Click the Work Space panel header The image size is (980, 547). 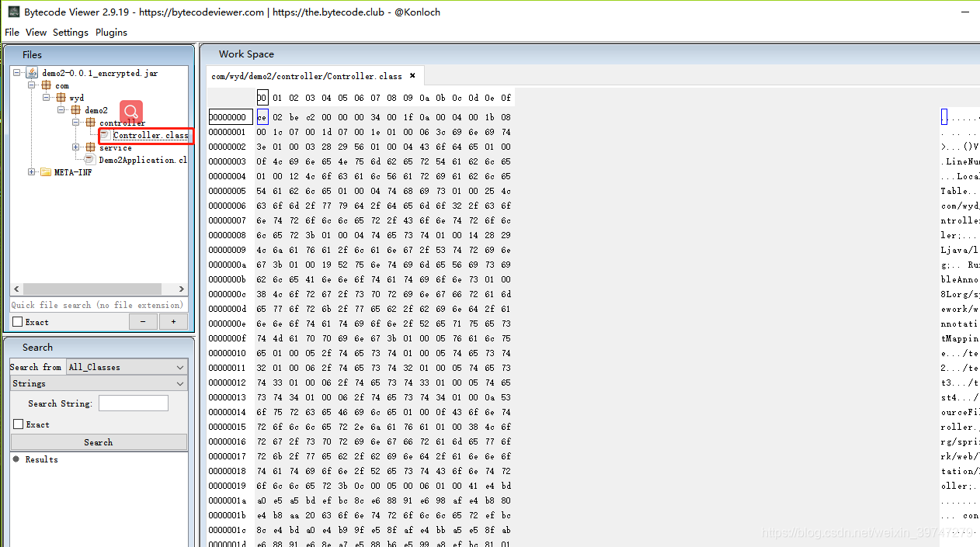(x=590, y=54)
